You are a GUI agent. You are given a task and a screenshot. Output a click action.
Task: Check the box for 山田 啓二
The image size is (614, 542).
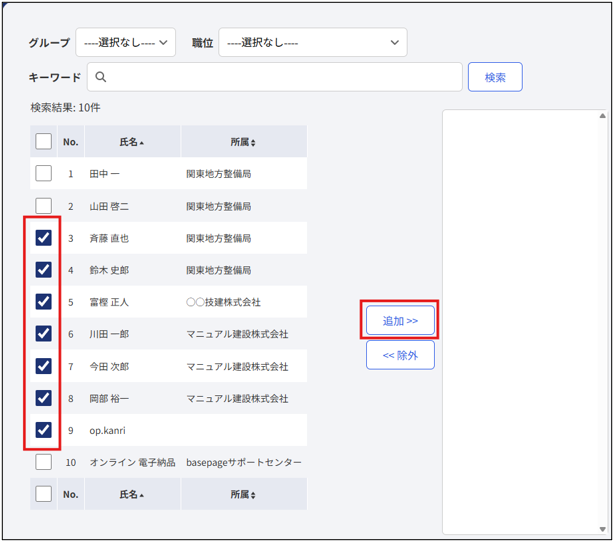(43, 206)
